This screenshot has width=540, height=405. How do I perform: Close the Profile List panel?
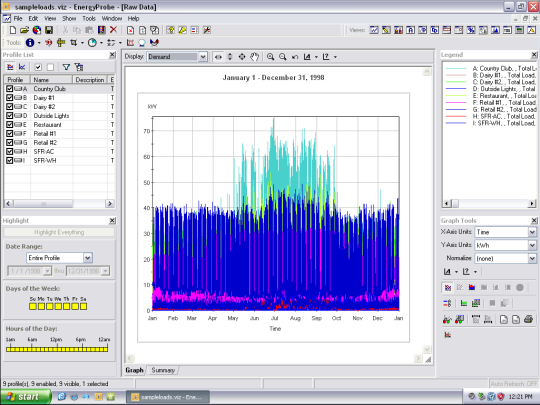coord(112,55)
